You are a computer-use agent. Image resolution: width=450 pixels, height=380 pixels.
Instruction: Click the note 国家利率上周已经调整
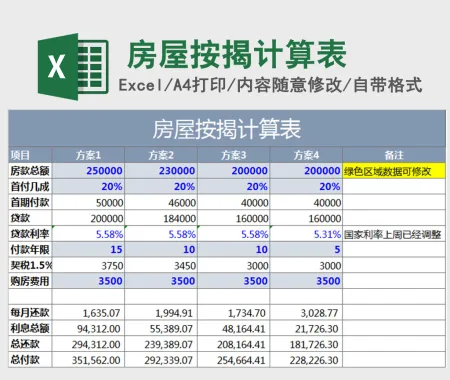pyautogui.click(x=393, y=234)
